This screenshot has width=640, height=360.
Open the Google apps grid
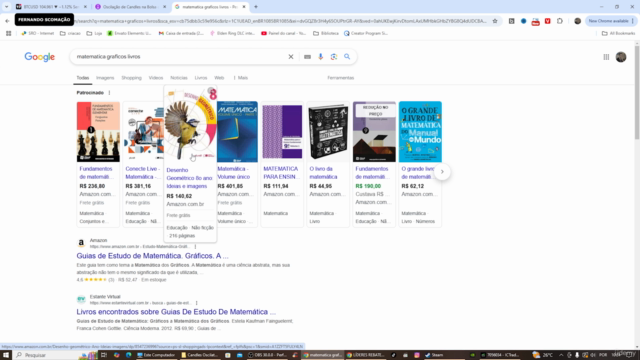[x=606, y=57]
